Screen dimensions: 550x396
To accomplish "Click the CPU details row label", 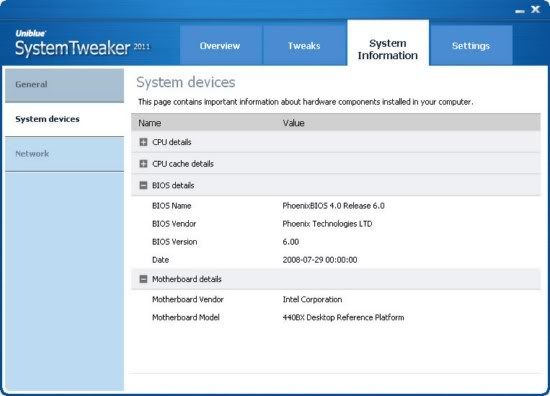I will coord(172,142).
